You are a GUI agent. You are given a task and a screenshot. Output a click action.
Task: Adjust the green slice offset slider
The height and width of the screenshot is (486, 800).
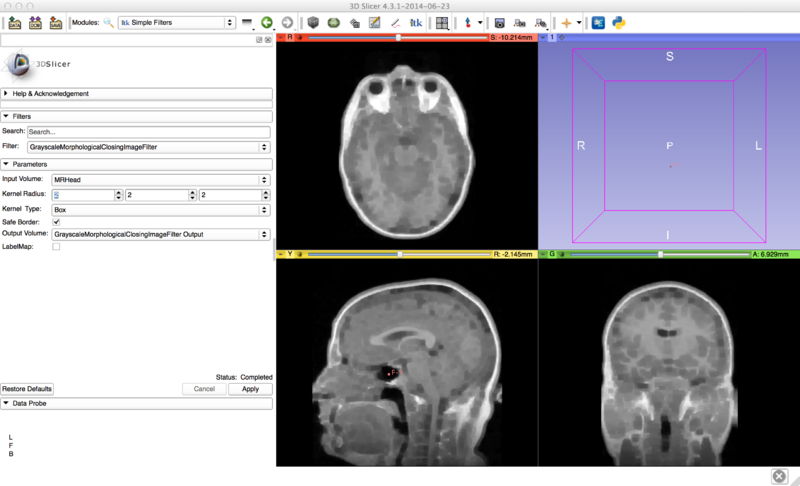[660, 254]
